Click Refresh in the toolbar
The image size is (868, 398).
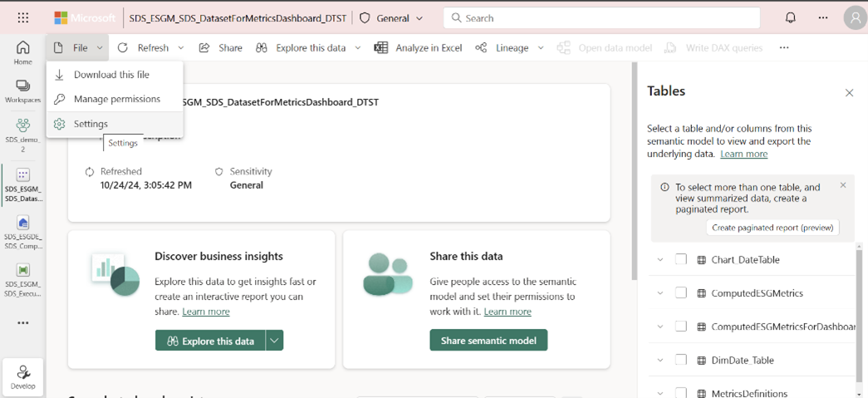pyautogui.click(x=142, y=47)
